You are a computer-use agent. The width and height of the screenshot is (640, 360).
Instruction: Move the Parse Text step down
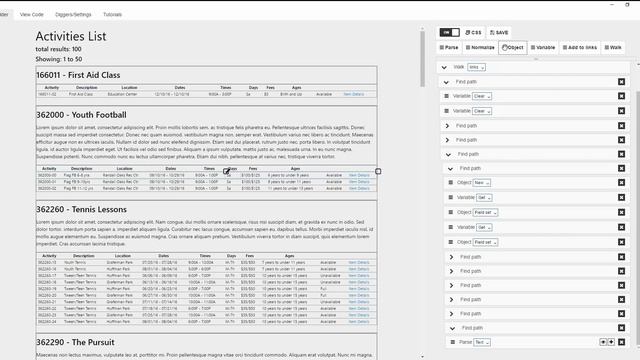(x=611, y=342)
